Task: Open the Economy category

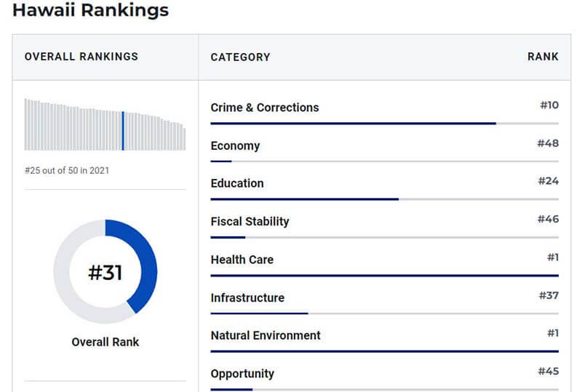Action: [x=235, y=146]
